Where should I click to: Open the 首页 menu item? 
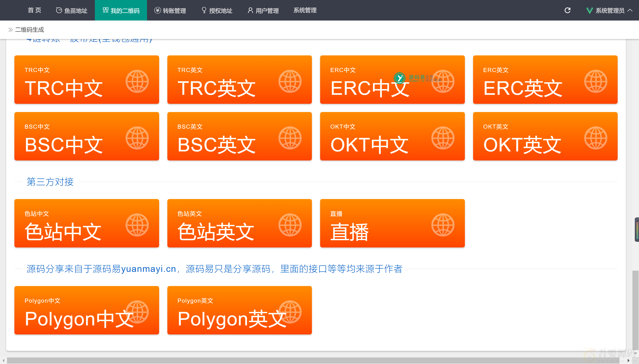34,10
